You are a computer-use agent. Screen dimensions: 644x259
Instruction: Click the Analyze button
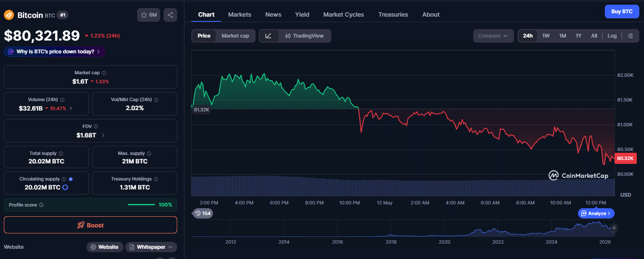coord(596,213)
